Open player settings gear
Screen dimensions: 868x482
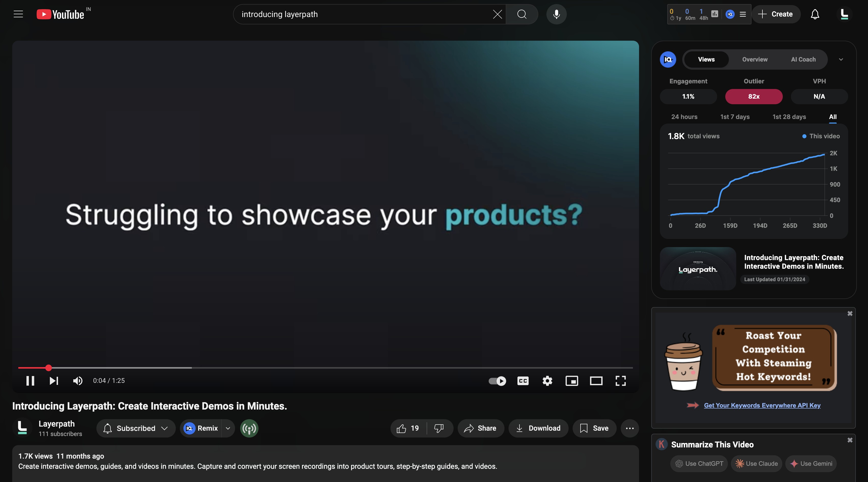547,381
